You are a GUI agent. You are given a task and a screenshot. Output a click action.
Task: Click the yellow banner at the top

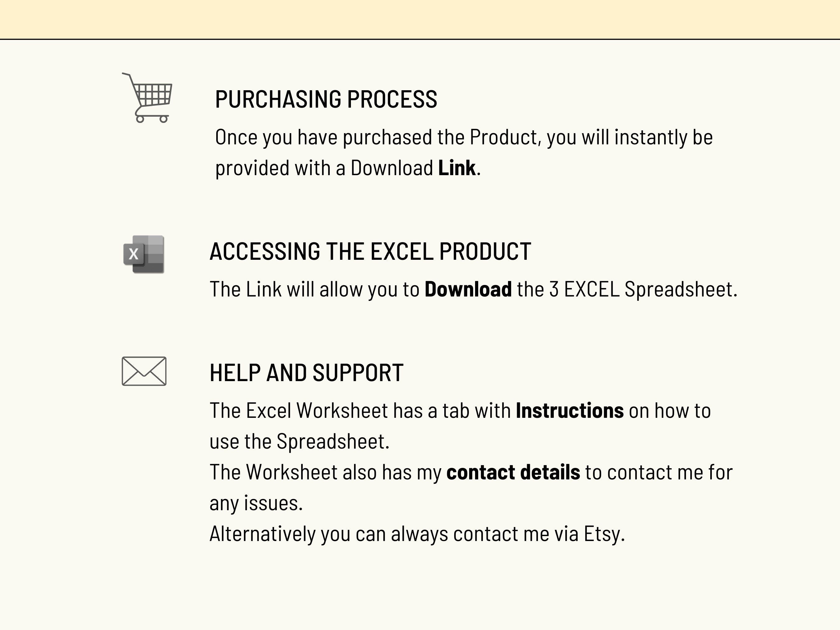coord(420,19)
